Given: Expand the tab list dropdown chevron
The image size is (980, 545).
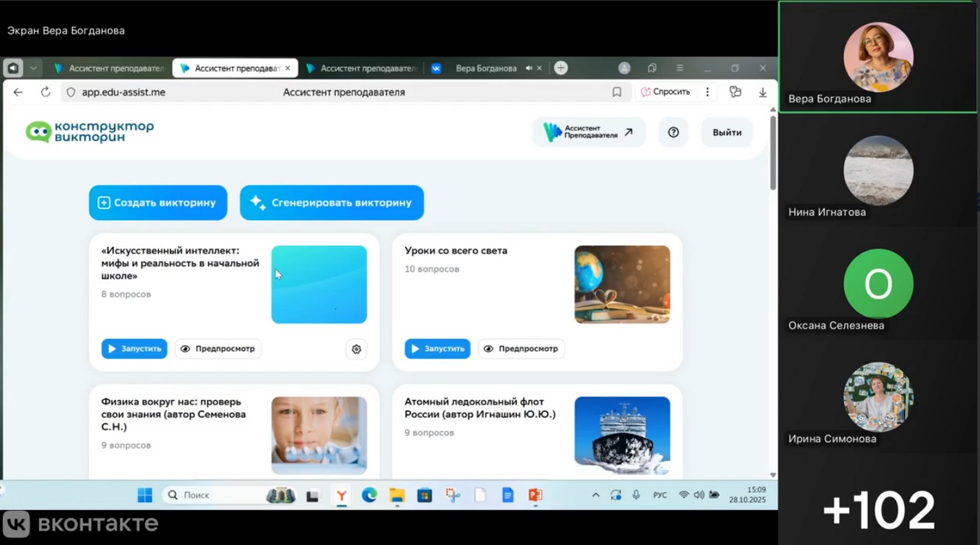Looking at the screenshot, I should click(x=34, y=68).
